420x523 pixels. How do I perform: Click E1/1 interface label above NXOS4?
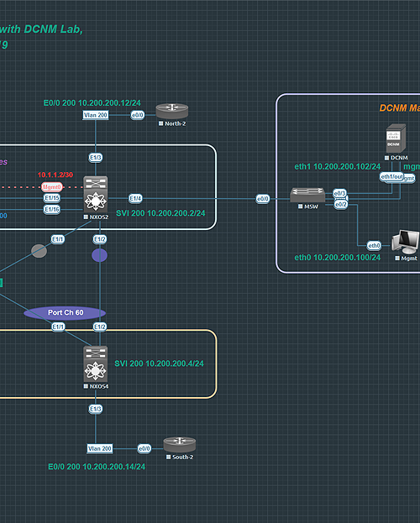click(58, 327)
